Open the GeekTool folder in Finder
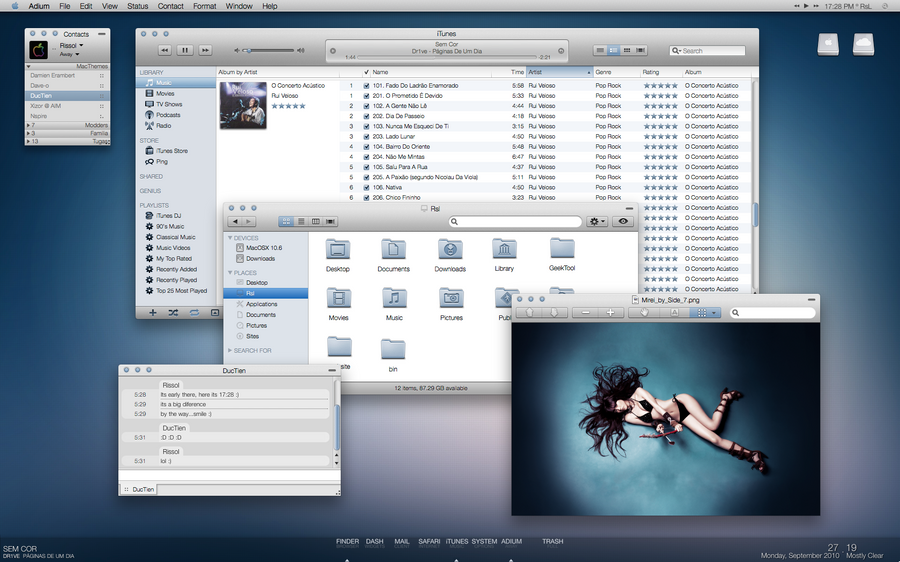900x562 pixels. [562, 254]
